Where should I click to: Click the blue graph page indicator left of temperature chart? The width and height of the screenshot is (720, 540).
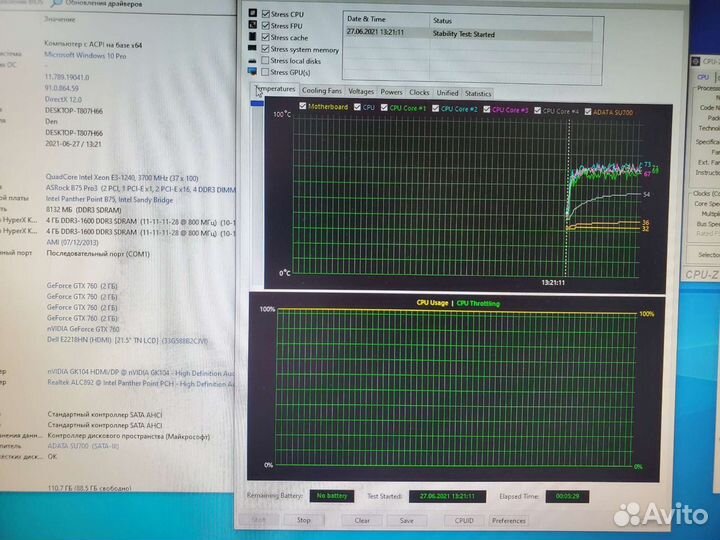point(257,103)
